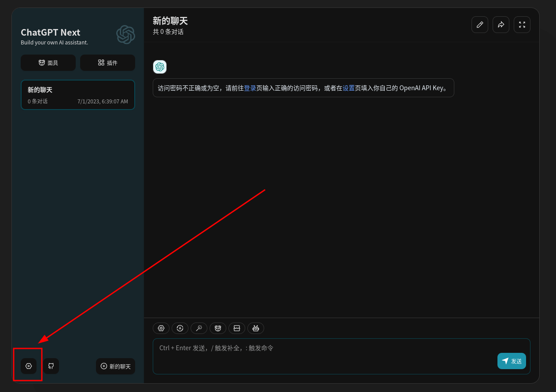
Task: Open chat settings gear above input
Action: [x=161, y=328]
